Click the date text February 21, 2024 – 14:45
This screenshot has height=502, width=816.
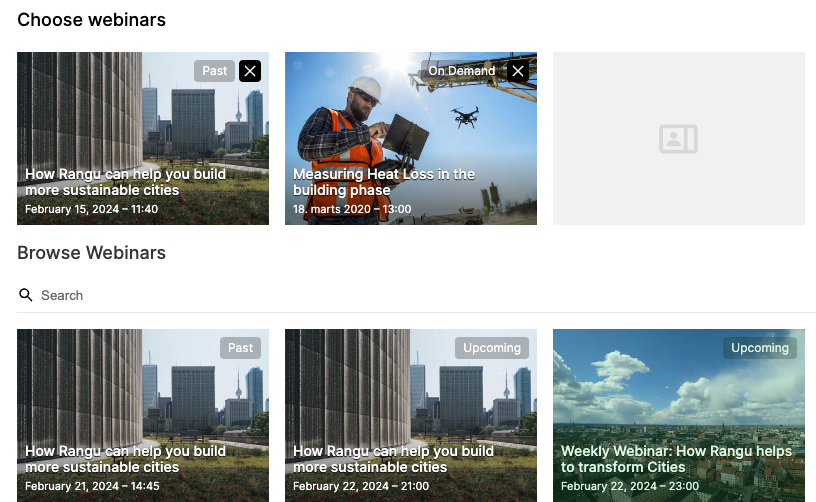coord(92,486)
